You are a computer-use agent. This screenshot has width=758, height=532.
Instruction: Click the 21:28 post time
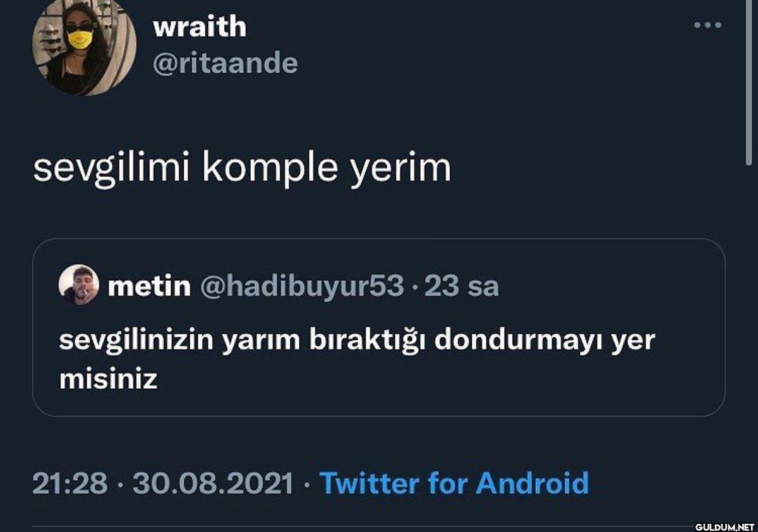click(x=70, y=484)
